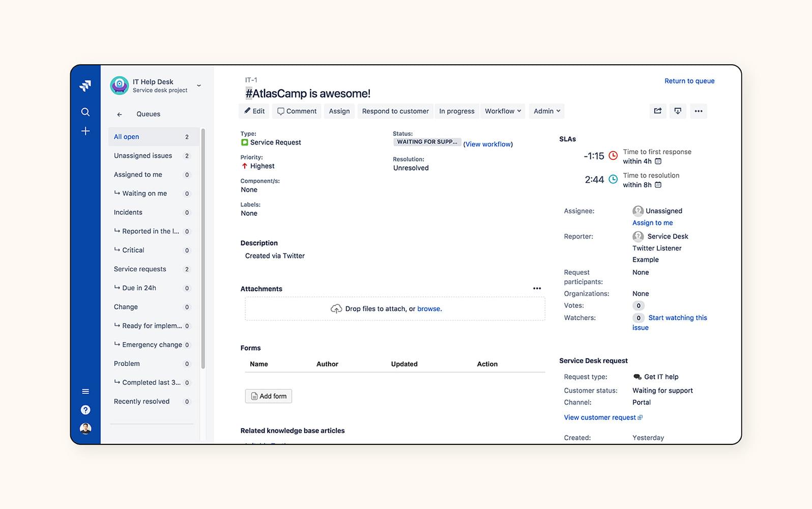Click the share issue icon
The width and height of the screenshot is (812, 509).
click(658, 111)
